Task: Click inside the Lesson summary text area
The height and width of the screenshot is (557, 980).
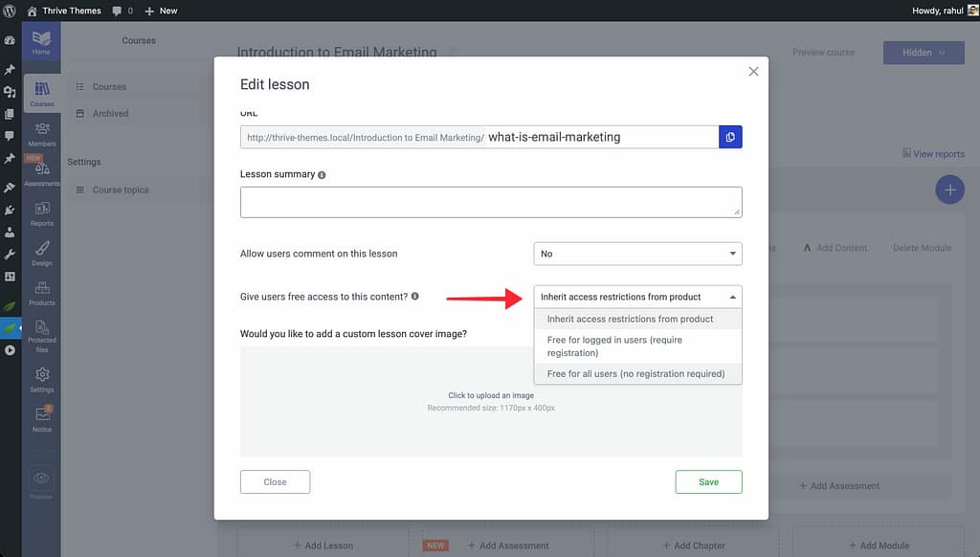Action: (490, 202)
